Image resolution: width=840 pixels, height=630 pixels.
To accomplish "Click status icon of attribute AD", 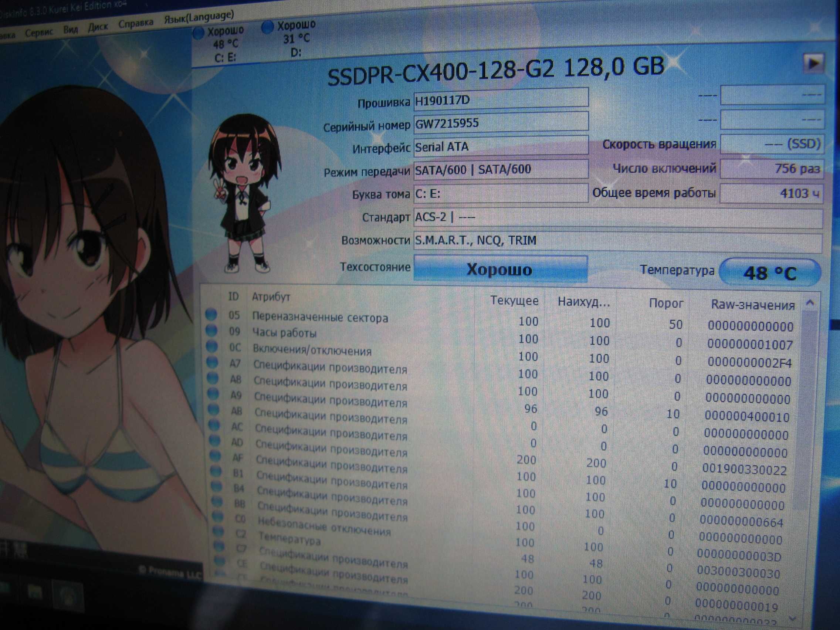I will point(214,440).
